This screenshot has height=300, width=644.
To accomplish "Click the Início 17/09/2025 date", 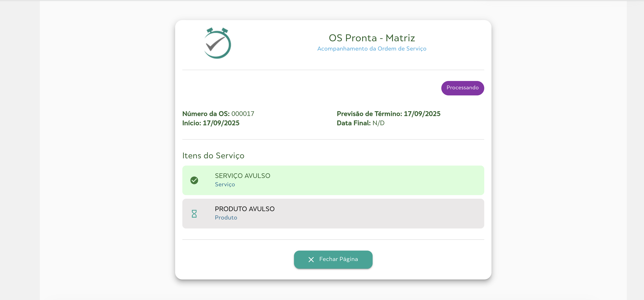I will 211,123.
